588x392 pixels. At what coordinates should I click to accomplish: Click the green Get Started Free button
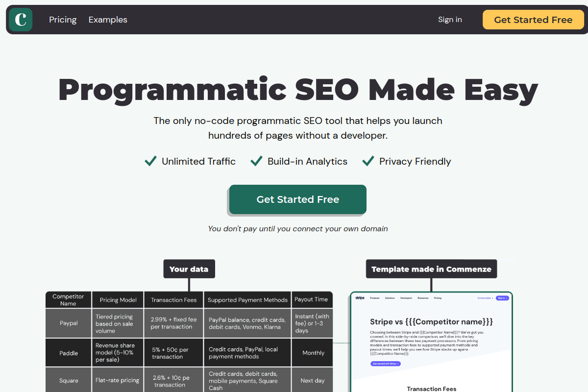pos(298,199)
